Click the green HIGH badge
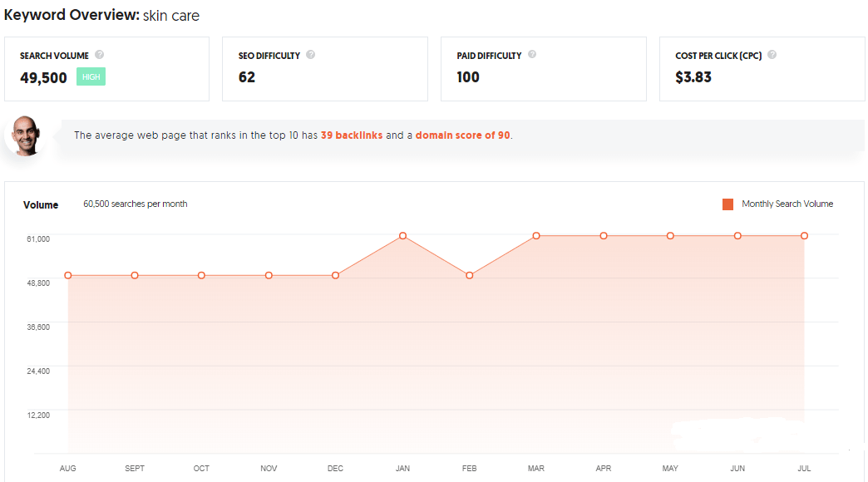The height and width of the screenshot is (482, 868). (91, 77)
